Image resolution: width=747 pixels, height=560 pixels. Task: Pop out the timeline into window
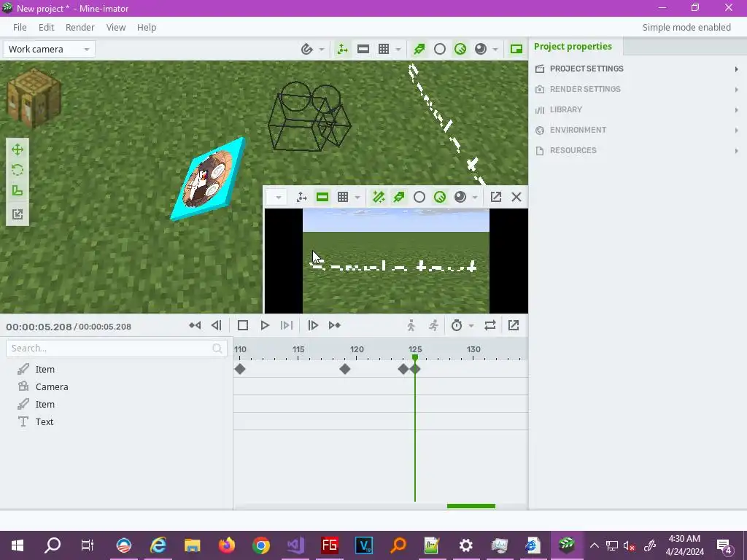pos(514,325)
